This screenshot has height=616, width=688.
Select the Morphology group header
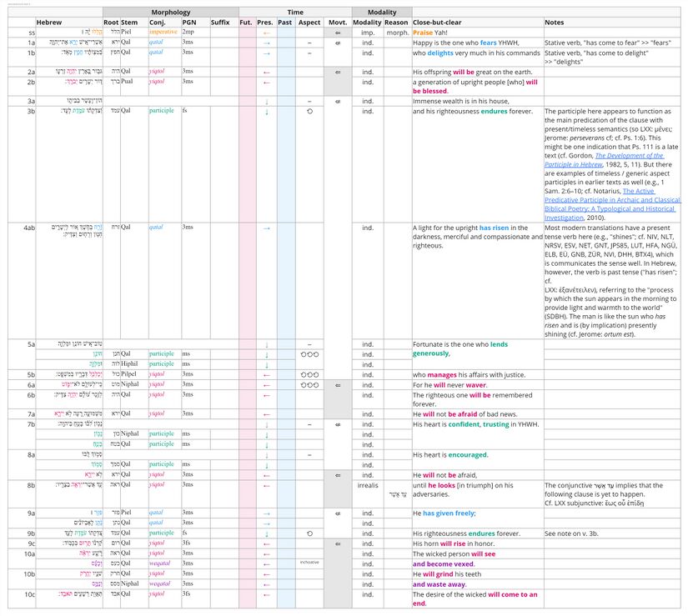click(170, 13)
